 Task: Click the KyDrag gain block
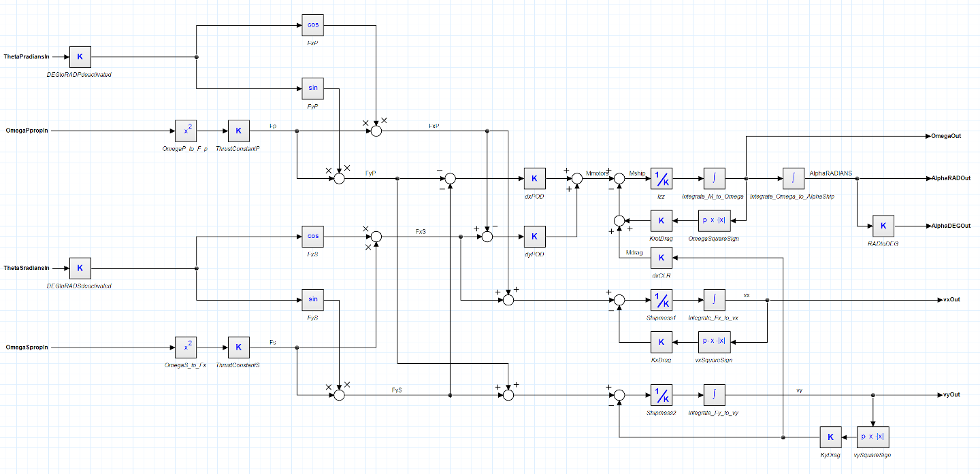click(x=830, y=437)
